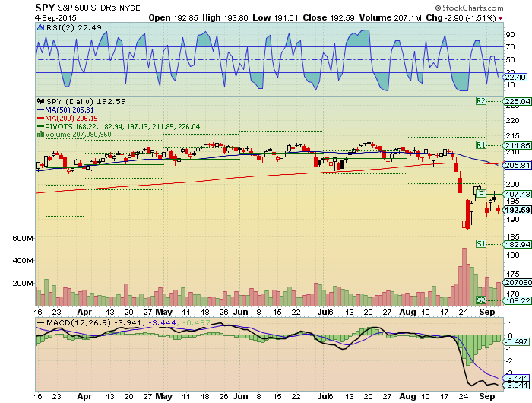Click the tallest volume bar near Aug 24
Image resolution: width=532 pixels, height=403 pixels.
point(464,277)
